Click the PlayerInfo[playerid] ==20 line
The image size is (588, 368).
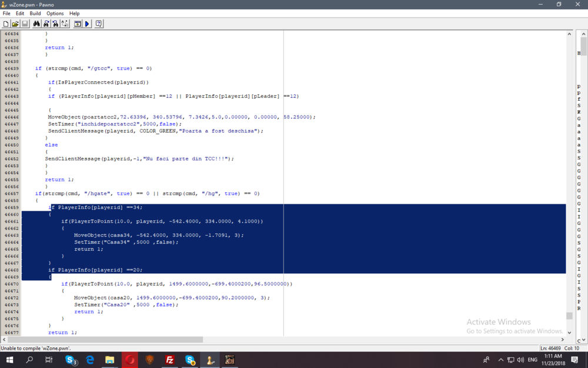point(95,270)
